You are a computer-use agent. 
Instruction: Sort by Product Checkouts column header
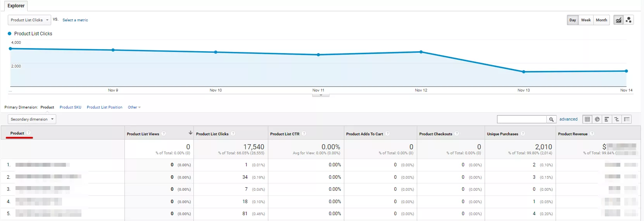click(x=436, y=134)
